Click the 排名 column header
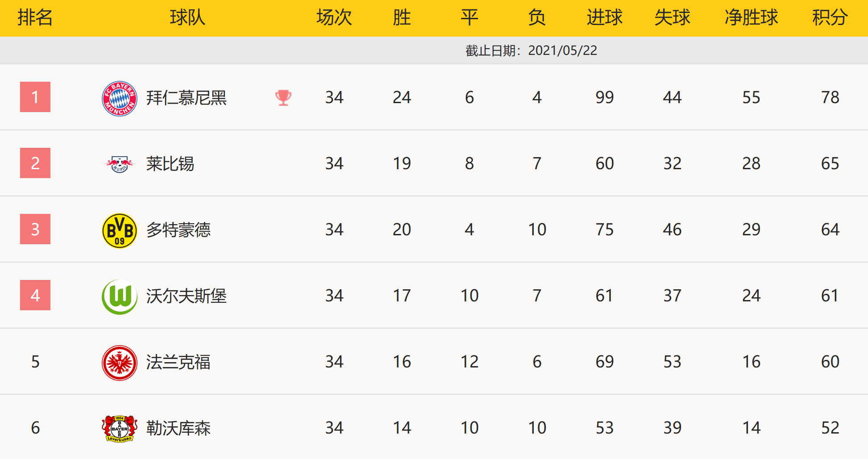This screenshot has width=868, height=459. pos(35,18)
